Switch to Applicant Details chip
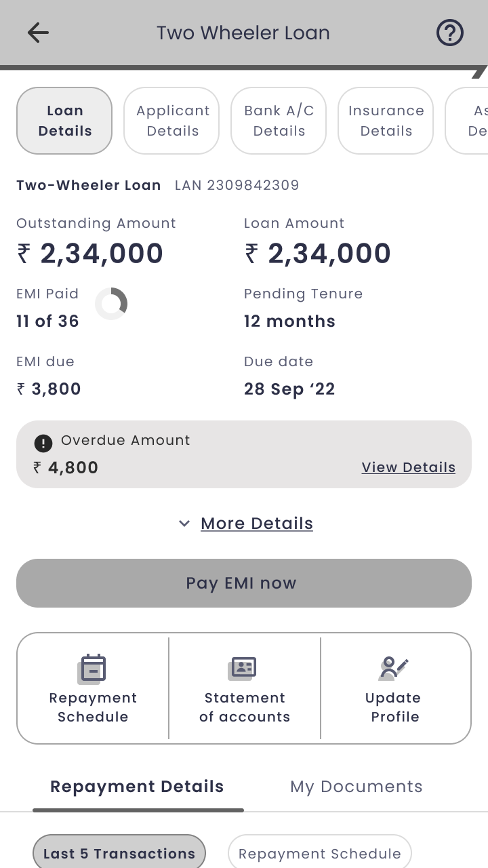Image resolution: width=488 pixels, height=868 pixels. (172, 121)
